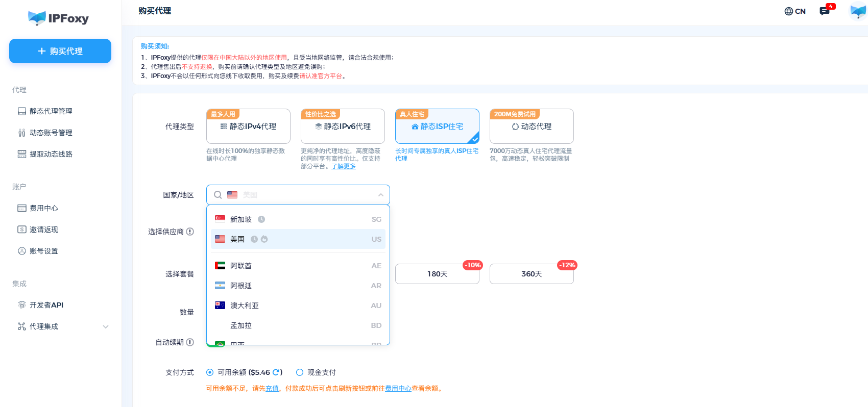
Task: Select 现金支付 payment radio button
Action: (x=300, y=372)
